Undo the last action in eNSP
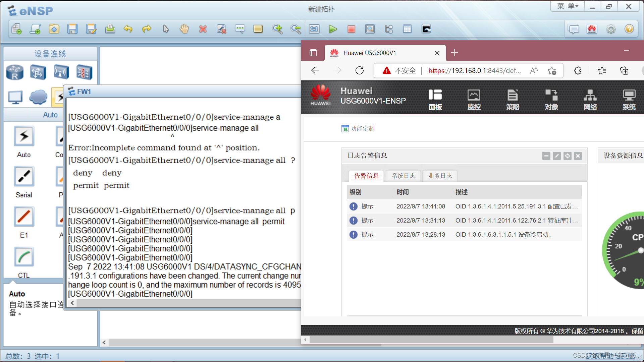 tap(128, 29)
